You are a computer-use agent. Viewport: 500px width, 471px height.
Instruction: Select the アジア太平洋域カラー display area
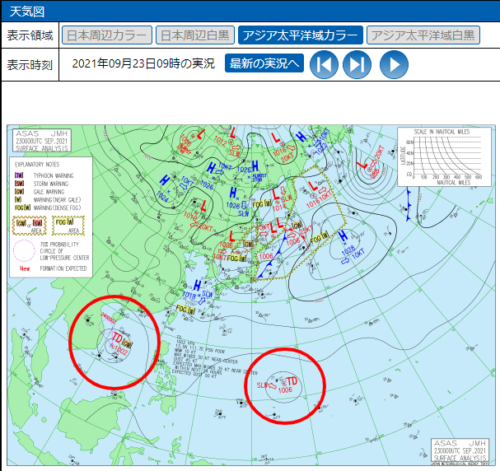(300, 35)
